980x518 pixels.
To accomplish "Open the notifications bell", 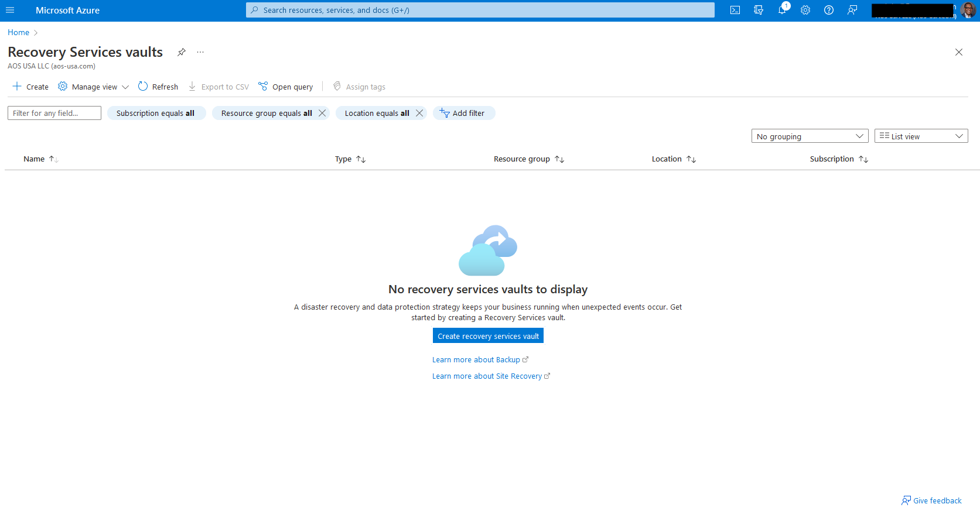I will pos(782,10).
